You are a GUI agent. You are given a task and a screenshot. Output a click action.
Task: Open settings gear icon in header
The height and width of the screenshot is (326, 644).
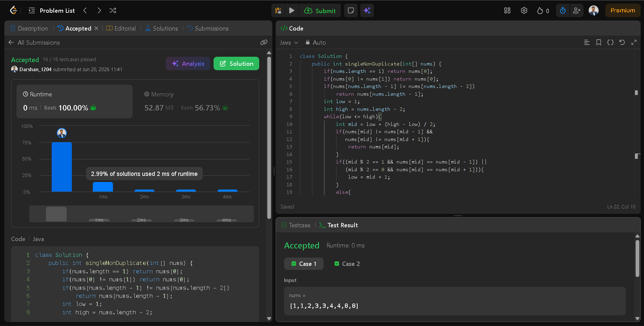point(524,10)
